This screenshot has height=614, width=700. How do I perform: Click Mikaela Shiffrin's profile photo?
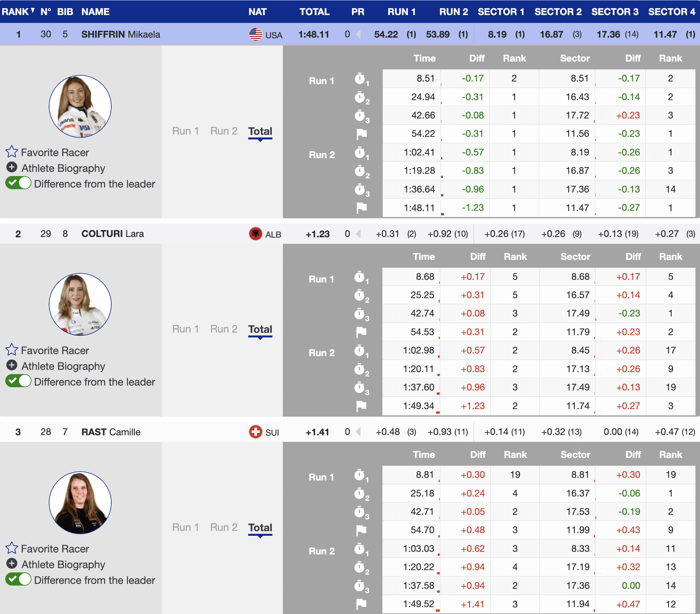pyautogui.click(x=80, y=106)
